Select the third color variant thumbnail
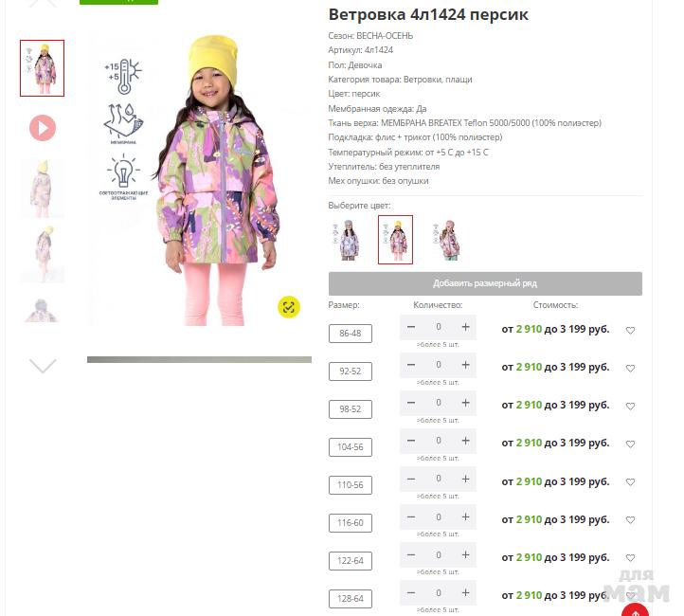 [447, 240]
